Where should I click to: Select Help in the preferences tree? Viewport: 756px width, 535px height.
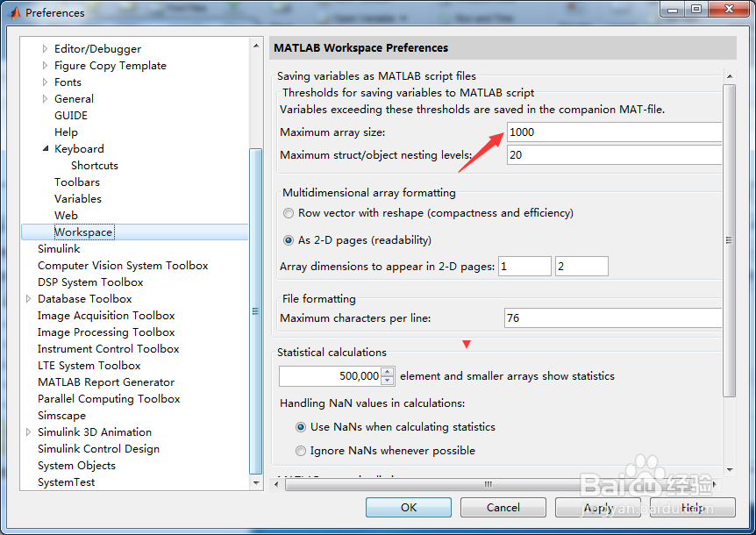66,132
